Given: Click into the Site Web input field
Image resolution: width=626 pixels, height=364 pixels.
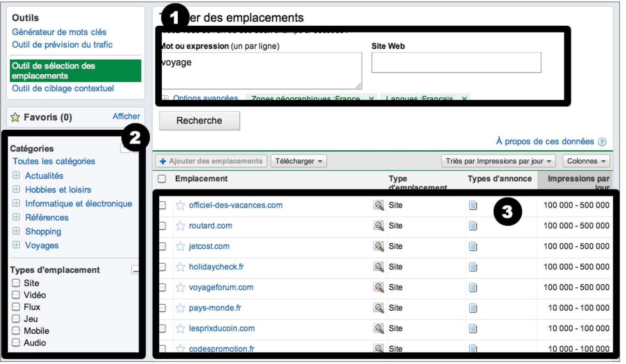Looking at the screenshot, I should point(456,63).
